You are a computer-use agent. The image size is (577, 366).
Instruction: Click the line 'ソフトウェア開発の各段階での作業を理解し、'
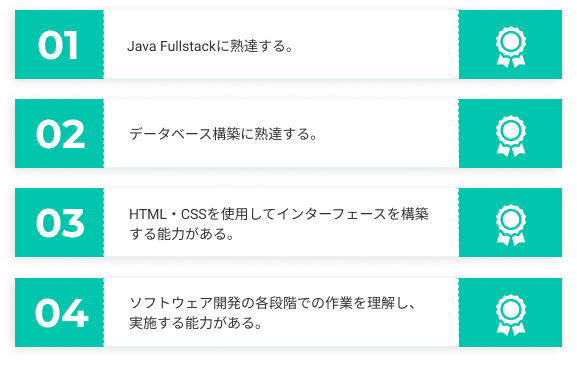coord(273,303)
